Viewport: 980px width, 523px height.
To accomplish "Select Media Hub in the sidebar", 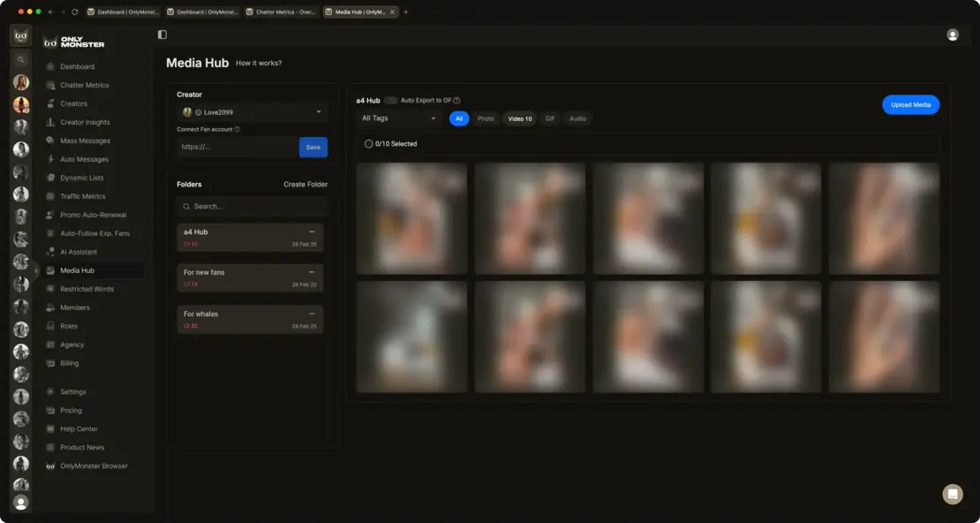I will click(x=94, y=270).
